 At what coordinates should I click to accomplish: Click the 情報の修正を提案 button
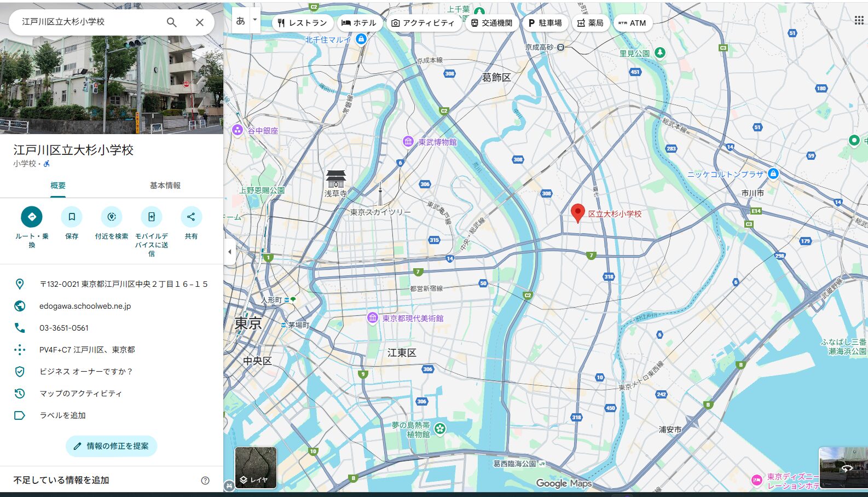point(112,446)
